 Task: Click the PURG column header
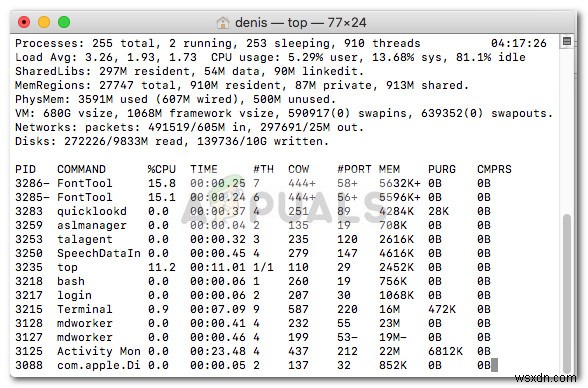442,169
